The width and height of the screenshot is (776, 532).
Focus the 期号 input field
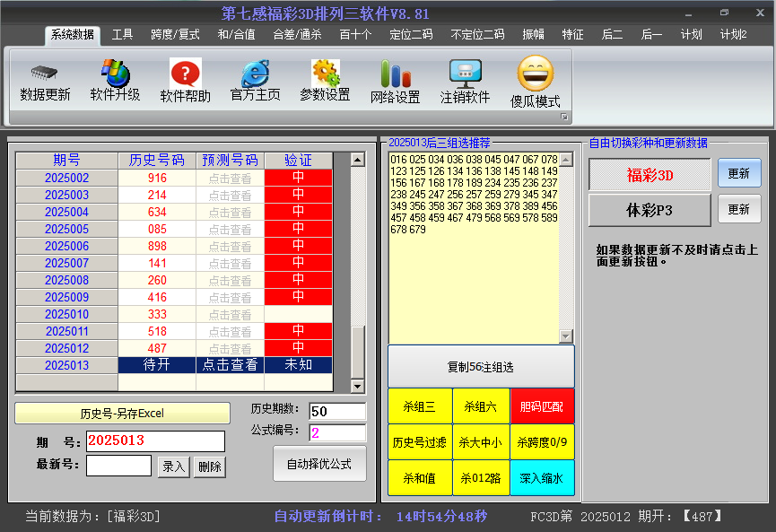[155, 441]
